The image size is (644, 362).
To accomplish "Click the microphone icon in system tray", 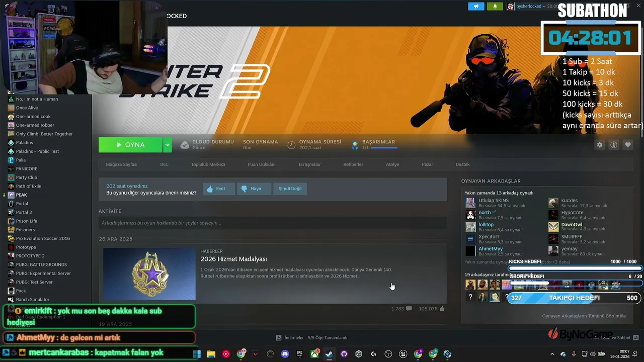I will click(x=574, y=354).
